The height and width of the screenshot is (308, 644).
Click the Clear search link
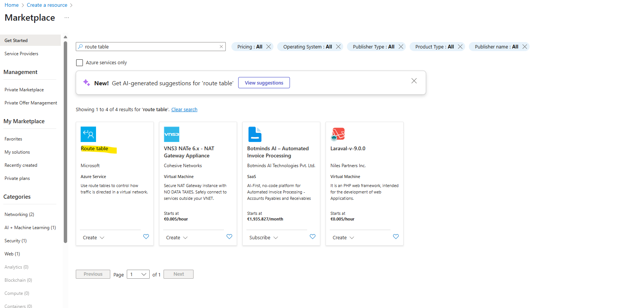coord(184,110)
